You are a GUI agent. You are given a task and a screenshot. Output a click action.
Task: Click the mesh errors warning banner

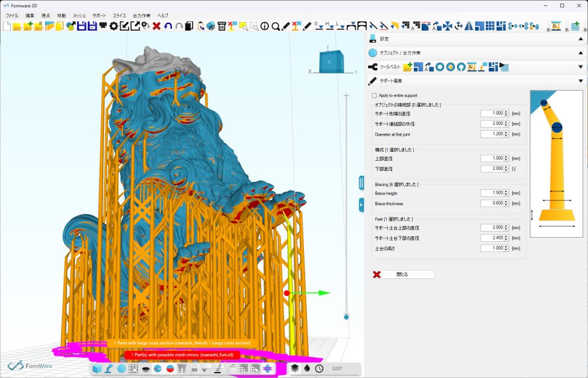(182, 355)
